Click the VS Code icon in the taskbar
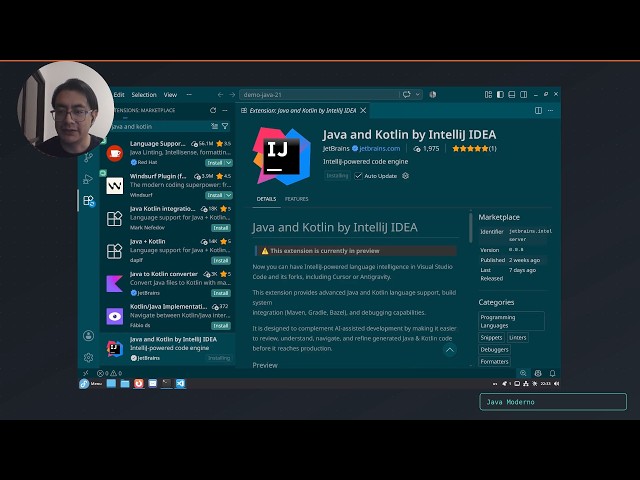Viewport: 640px width, 480px height. pyautogui.click(x=180, y=384)
